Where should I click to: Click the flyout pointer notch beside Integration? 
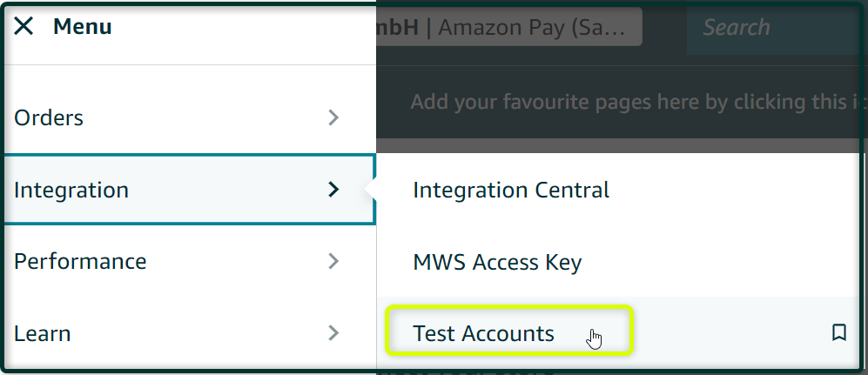(371, 189)
